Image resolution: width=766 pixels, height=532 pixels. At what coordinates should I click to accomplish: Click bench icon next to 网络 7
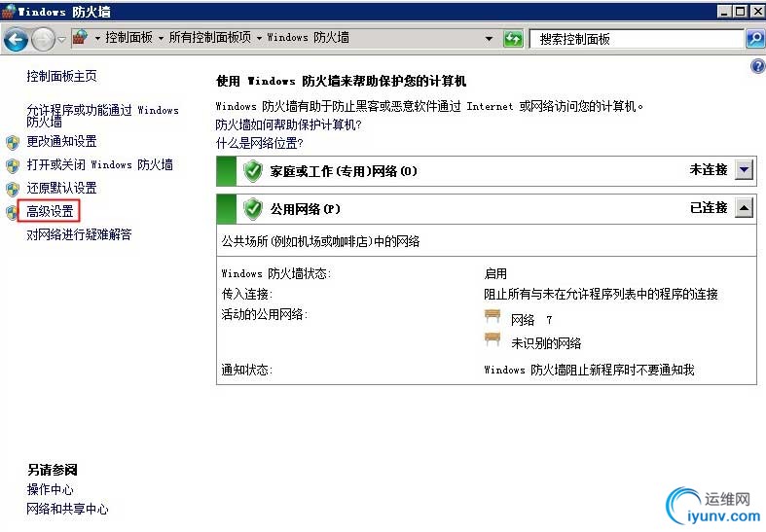click(x=492, y=316)
